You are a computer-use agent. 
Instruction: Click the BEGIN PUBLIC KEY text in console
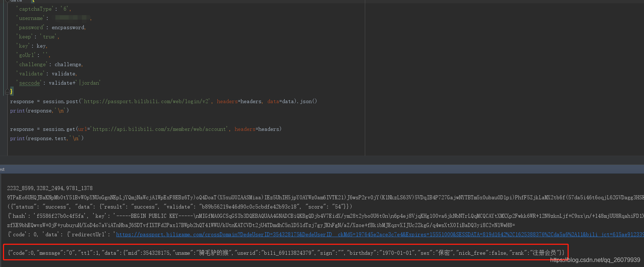click(x=147, y=216)
